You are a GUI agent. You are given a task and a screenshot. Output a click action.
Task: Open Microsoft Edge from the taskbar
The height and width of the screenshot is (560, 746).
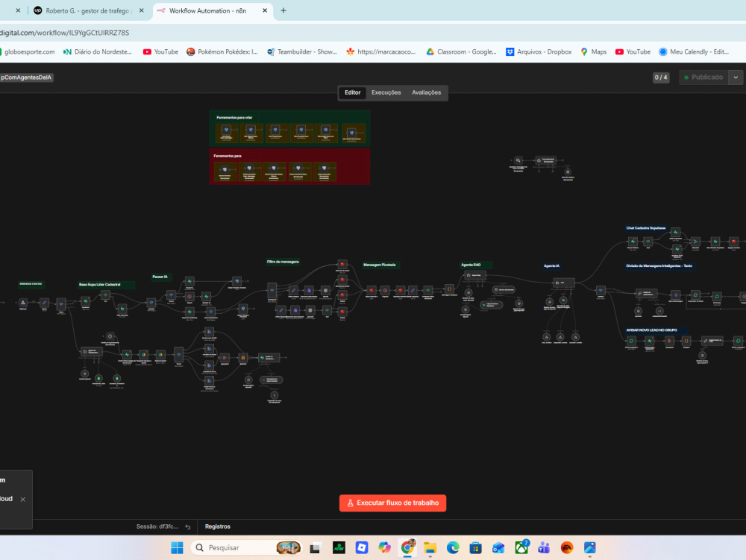[x=453, y=547]
